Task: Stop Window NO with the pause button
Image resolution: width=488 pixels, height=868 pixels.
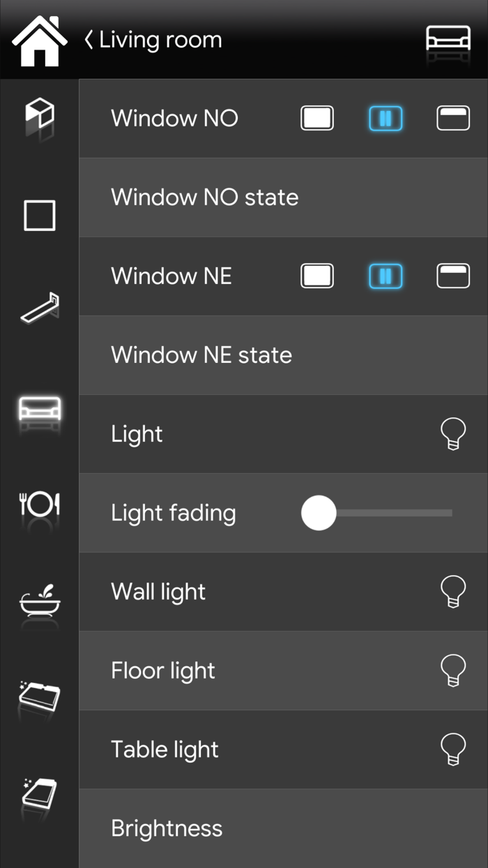Action: click(x=386, y=119)
